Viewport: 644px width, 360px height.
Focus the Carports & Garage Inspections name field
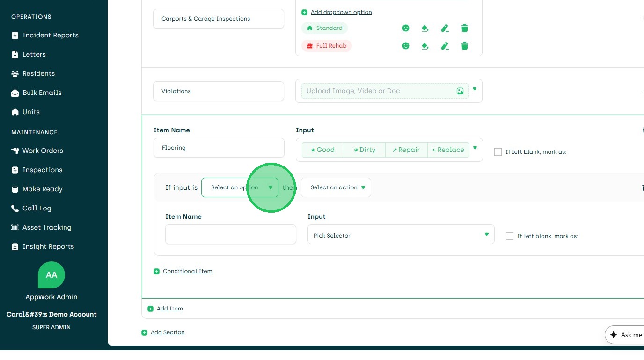tap(219, 19)
